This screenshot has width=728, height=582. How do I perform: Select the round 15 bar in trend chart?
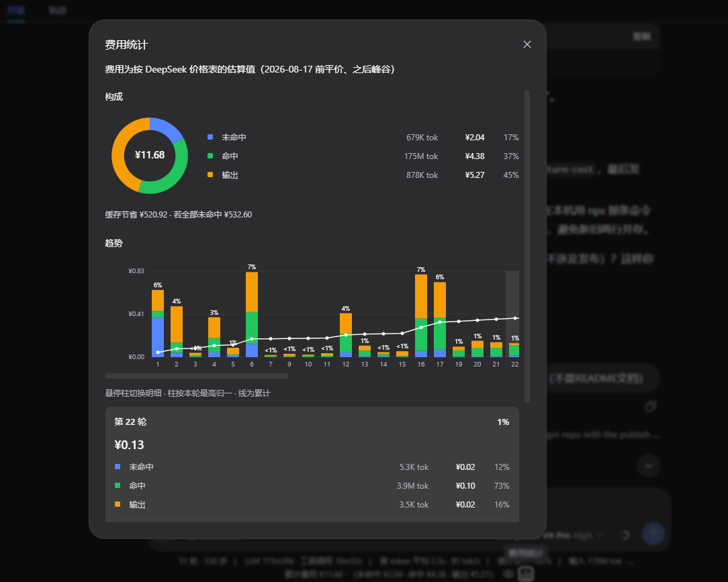pos(402,354)
